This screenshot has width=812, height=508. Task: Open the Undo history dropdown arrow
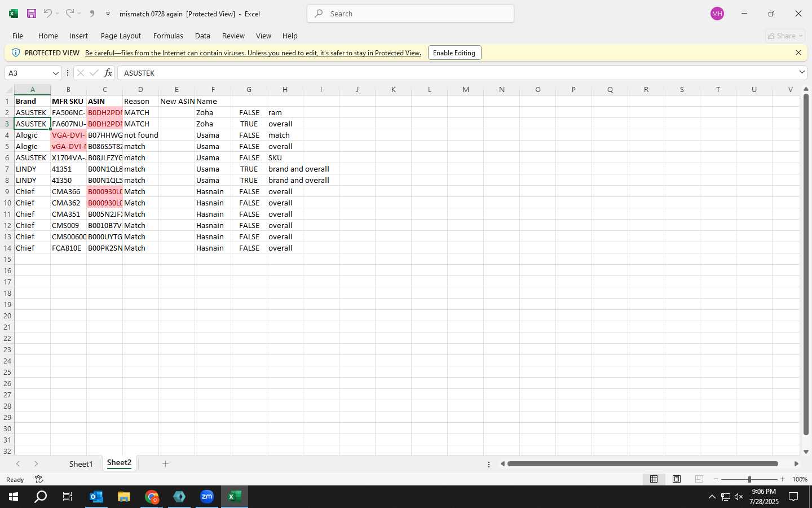point(57,14)
